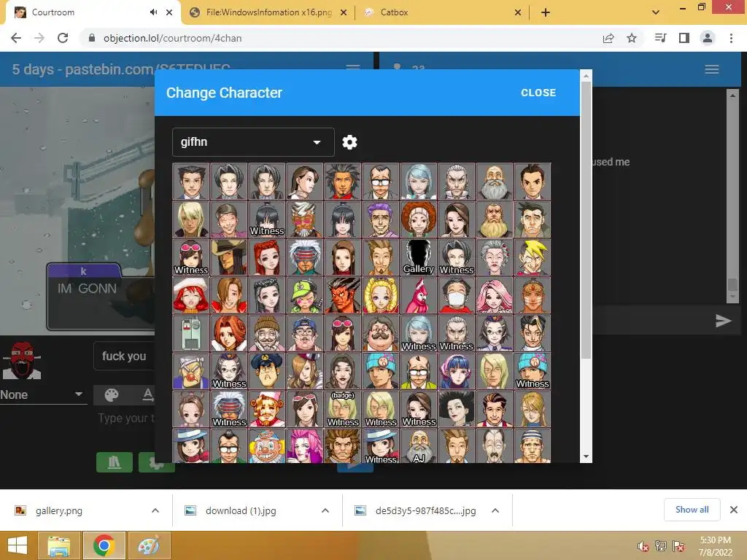Open the downloaded gallery.png file

point(59,511)
